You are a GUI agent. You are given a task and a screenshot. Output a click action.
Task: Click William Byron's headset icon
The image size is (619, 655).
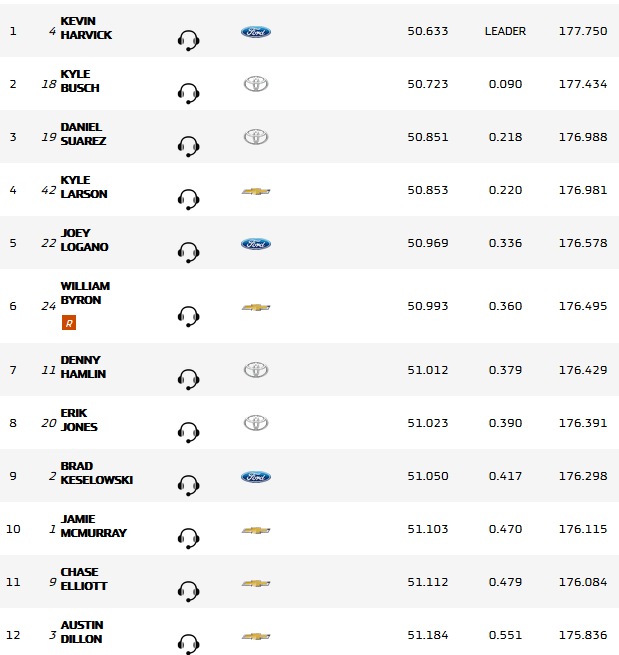coord(188,316)
